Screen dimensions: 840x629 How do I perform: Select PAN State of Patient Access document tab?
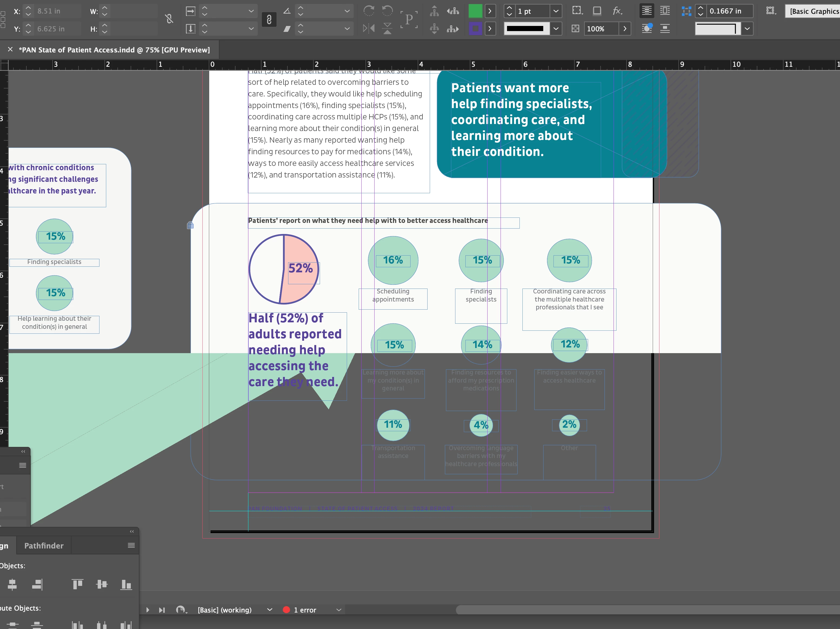114,50
